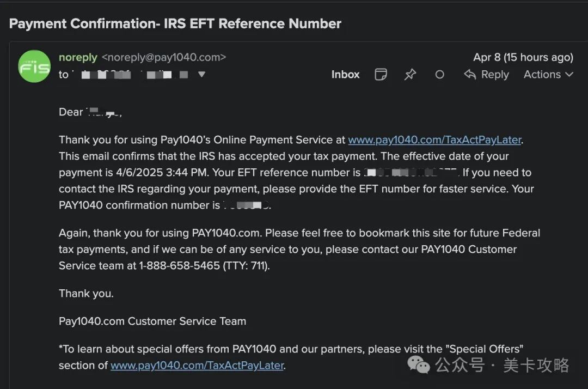Toggle the read/unread circle indicator
The width and height of the screenshot is (588, 389).
(439, 75)
